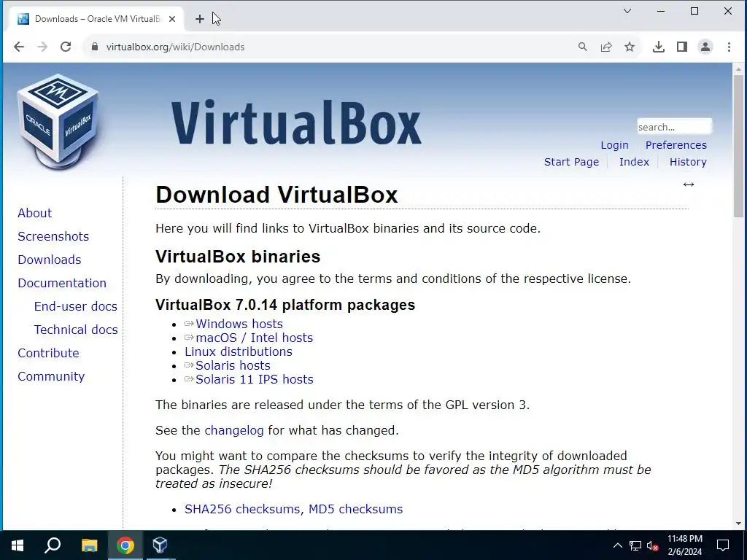Viewport: 747px width, 560px height.
Task: Click the padlock site info icon
Action: click(x=95, y=47)
